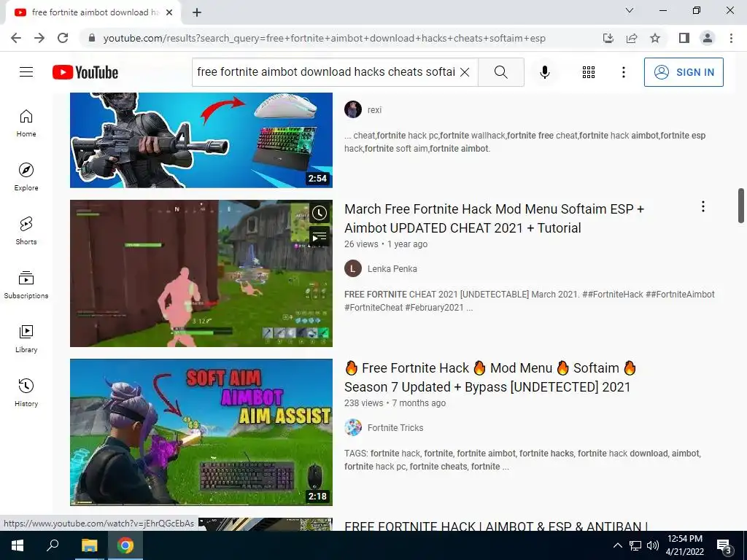
Task: Click the magnifier search button
Action: click(500, 72)
